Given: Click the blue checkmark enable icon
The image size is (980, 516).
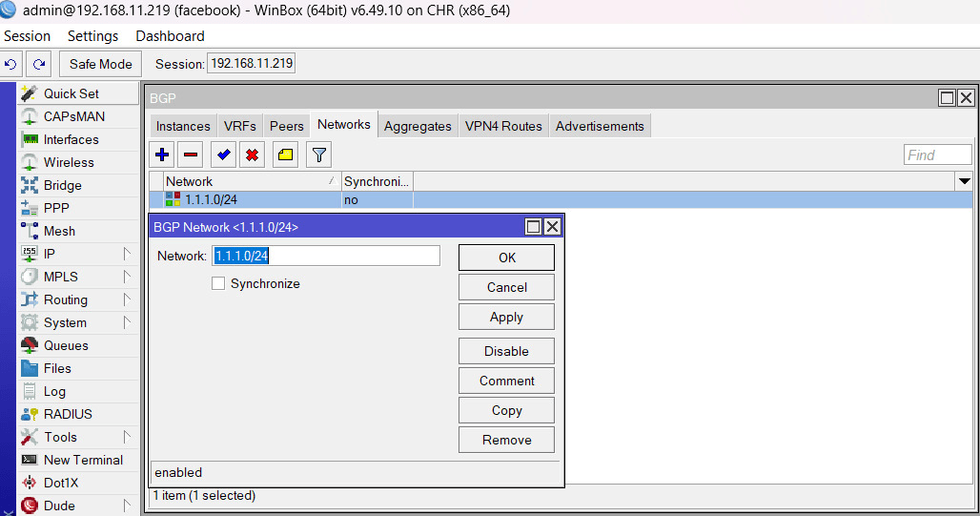Looking at the screenshot, I should coord(223,155).
